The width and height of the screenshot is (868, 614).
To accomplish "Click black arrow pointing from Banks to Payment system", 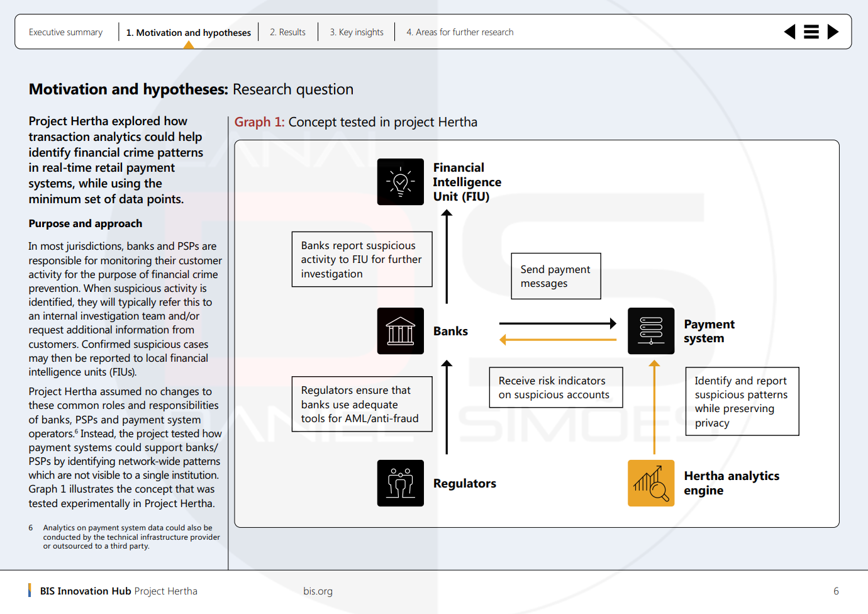I will coord(558,323).
